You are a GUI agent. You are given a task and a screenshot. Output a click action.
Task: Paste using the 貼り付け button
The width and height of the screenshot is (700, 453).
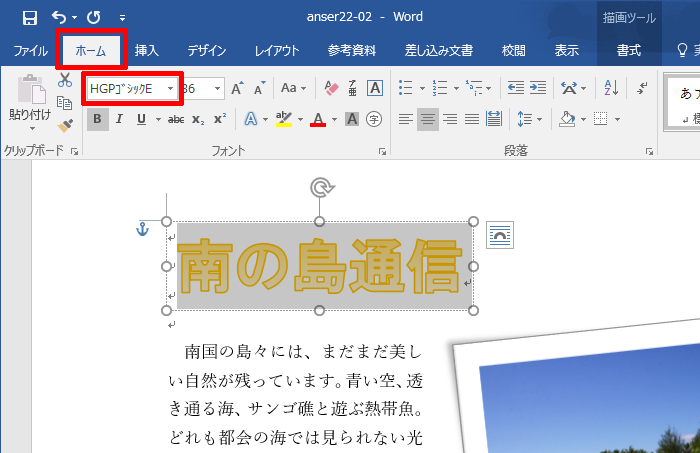coord(30,97)
